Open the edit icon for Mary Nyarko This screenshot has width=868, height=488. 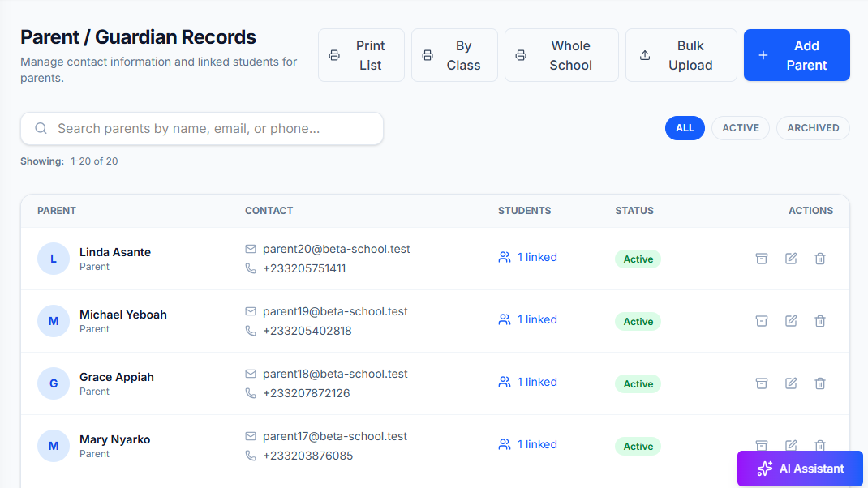(791, 445)
